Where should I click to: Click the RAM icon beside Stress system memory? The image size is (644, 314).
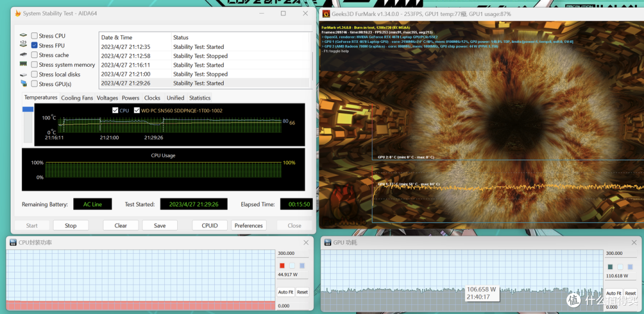pos(23,64)
